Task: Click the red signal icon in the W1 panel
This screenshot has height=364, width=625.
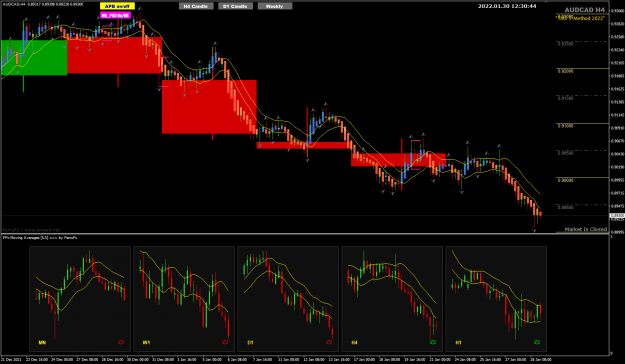Action: [x=225, y=342]
